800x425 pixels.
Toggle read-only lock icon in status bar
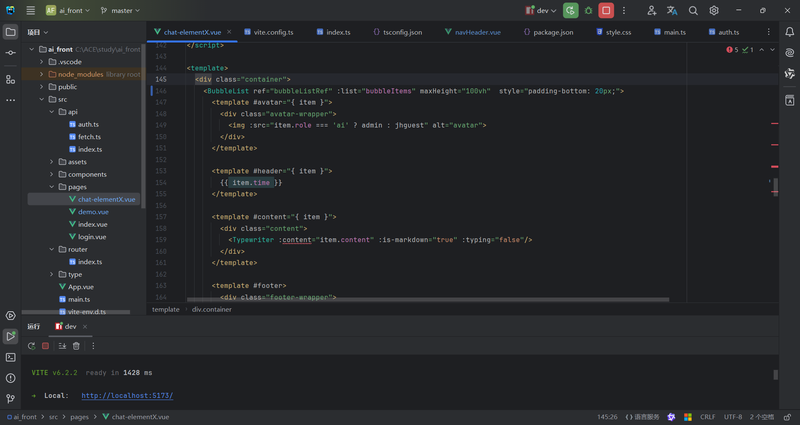pos(787,417)
